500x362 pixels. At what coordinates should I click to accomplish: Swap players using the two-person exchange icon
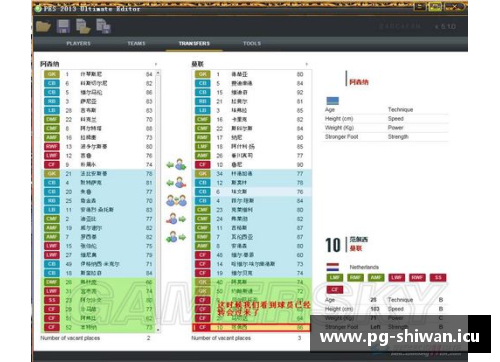(176, 201)
